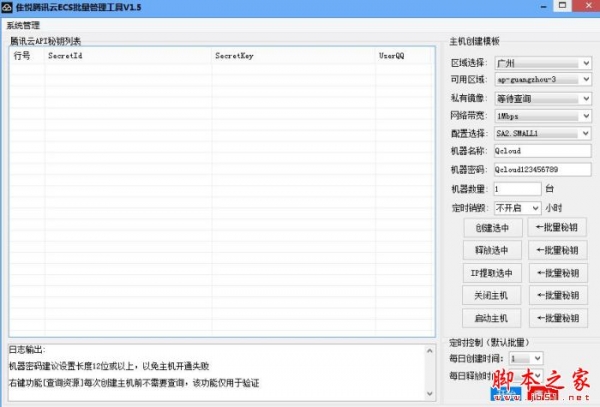The width and height of the screenshot is (600, 407).
Task: Click the 创建选中 button
Action: pyautogui.click(x=492, y=228)
